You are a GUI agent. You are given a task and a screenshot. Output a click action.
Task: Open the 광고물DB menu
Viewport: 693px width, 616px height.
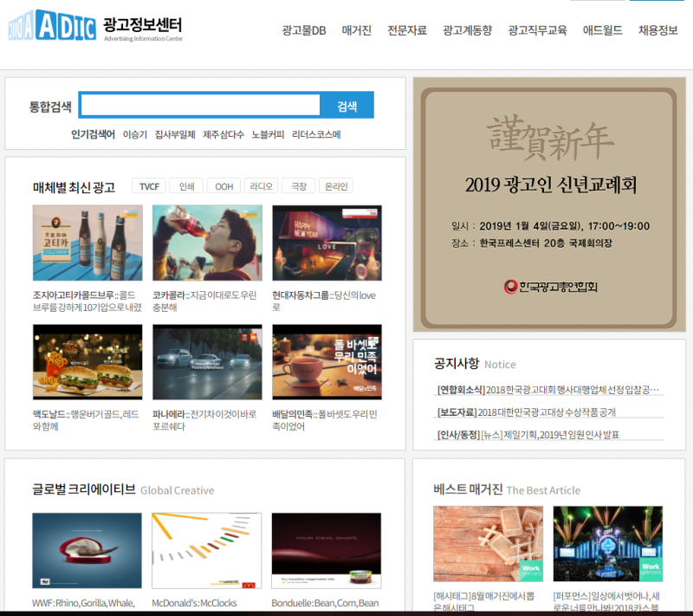pos(304,30)
